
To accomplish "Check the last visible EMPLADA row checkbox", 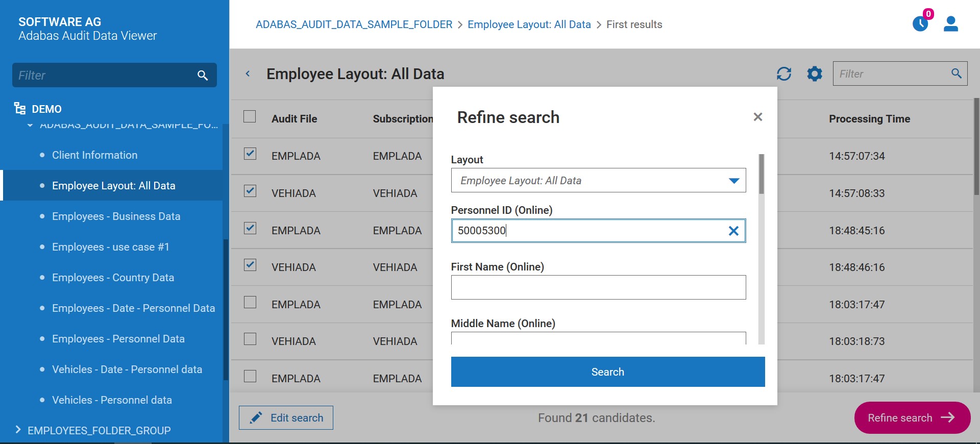I will 250,376.
